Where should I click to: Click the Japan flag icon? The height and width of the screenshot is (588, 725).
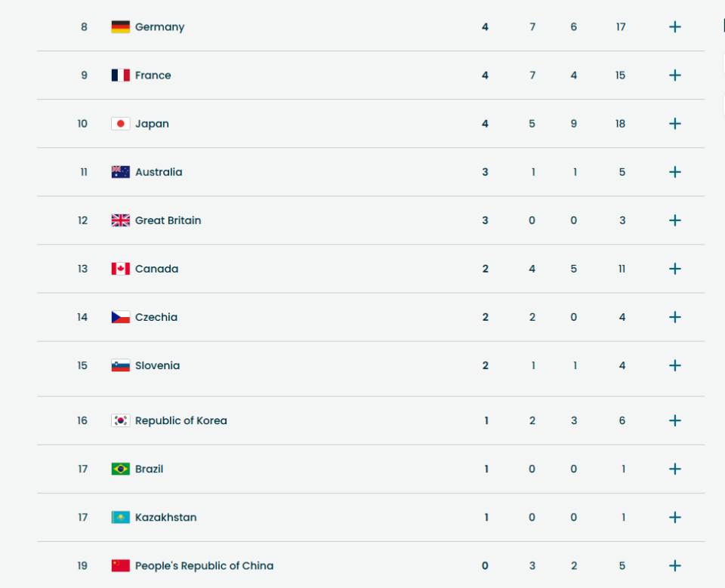coord(120,124)
